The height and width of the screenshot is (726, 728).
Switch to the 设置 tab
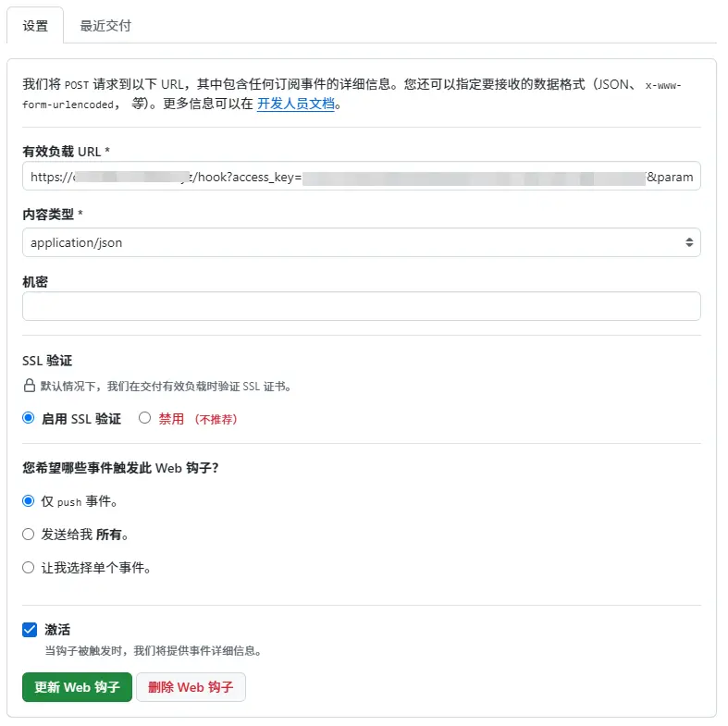[35, 26]
